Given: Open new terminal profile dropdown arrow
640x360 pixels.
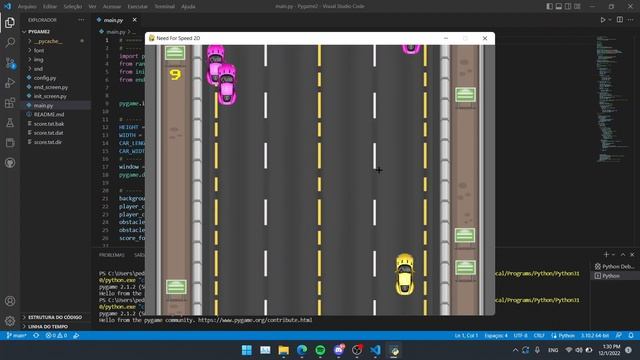Looking at the screenshot, I should pos(613,255).
